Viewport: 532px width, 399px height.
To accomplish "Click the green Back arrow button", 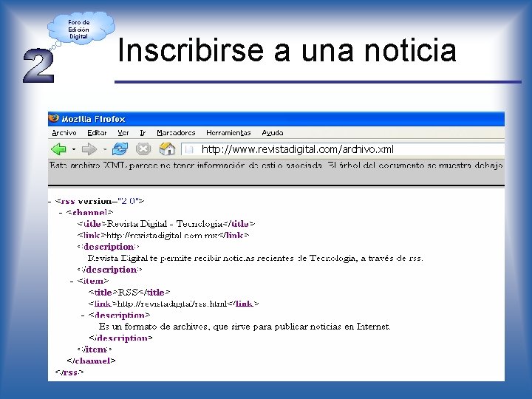I will [58, 149].
